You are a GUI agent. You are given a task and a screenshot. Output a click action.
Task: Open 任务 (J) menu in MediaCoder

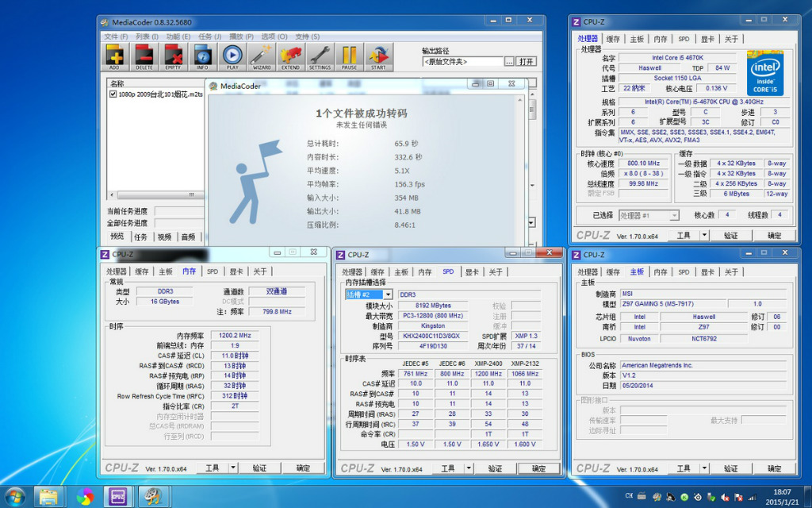pos(209,37)
